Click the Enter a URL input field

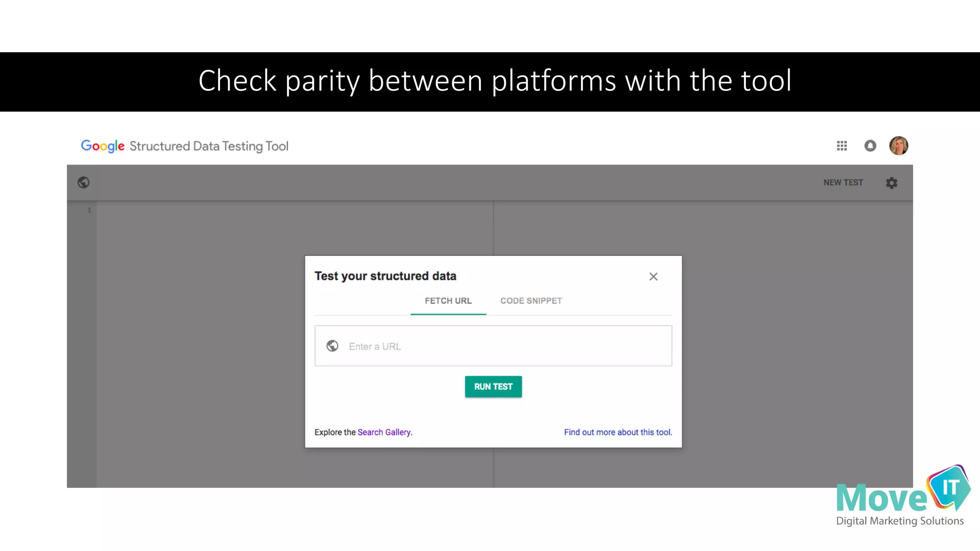pos(493,346)
